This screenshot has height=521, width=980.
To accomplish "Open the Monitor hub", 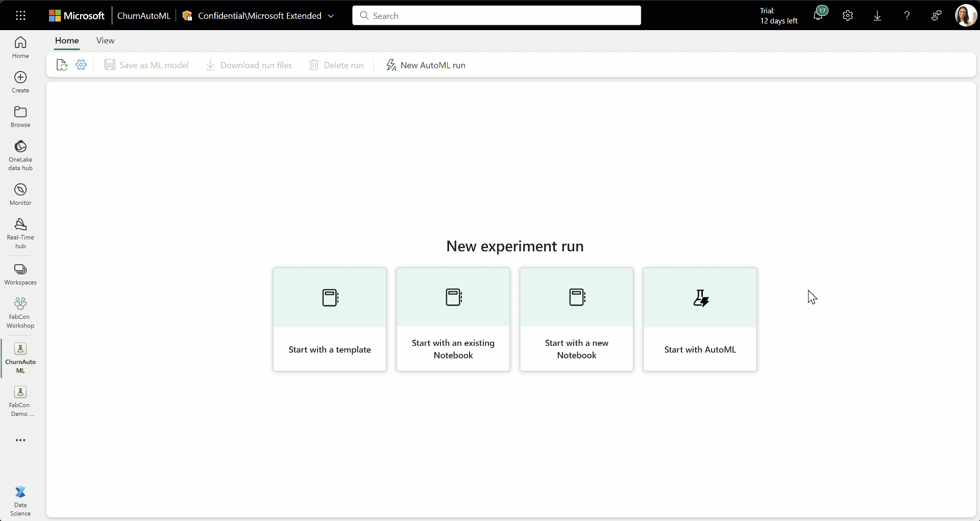I will click(20, 194).
